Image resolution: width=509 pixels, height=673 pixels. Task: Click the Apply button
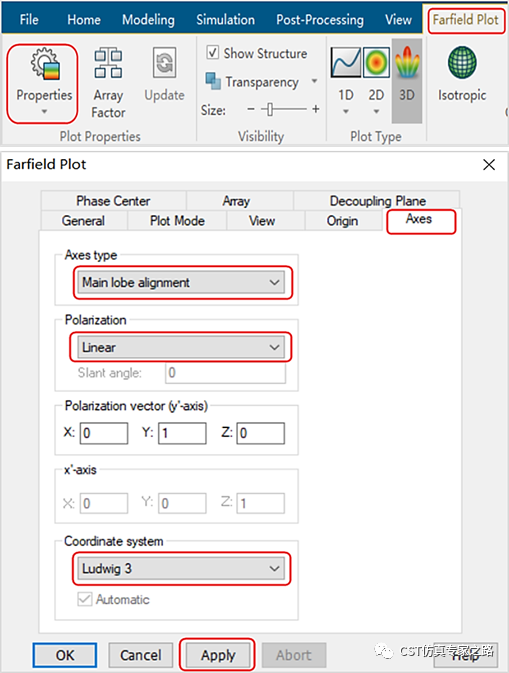tap(218, 655)
